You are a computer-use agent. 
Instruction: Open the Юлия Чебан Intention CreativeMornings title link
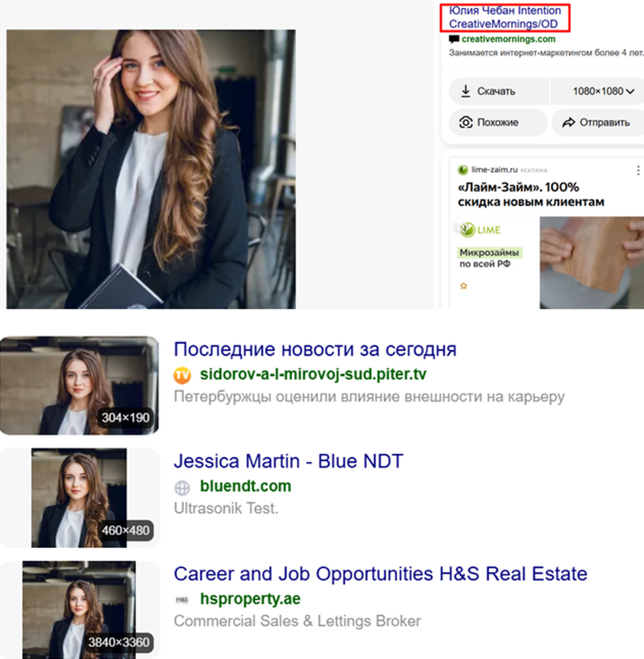(x=504, y=18)
